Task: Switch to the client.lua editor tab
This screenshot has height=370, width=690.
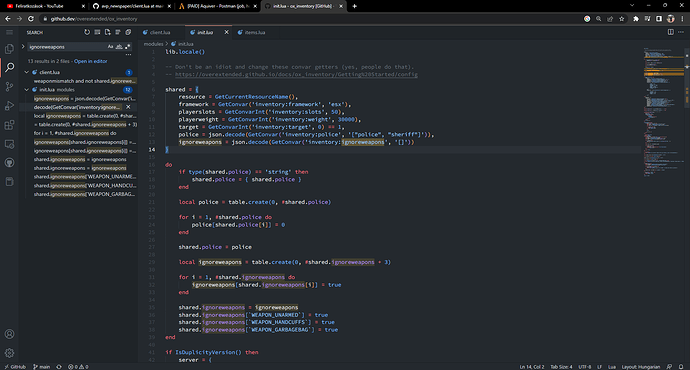Action: click(160, 32)
